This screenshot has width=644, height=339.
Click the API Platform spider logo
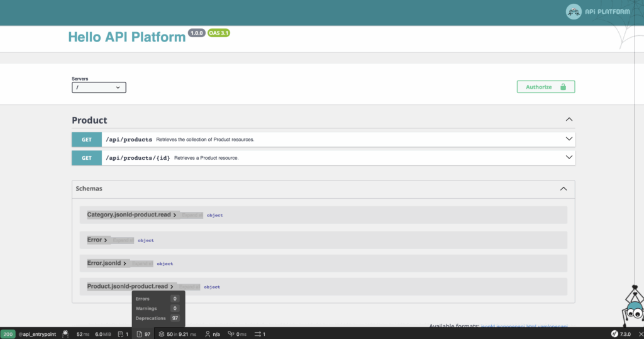click(574, 11)
